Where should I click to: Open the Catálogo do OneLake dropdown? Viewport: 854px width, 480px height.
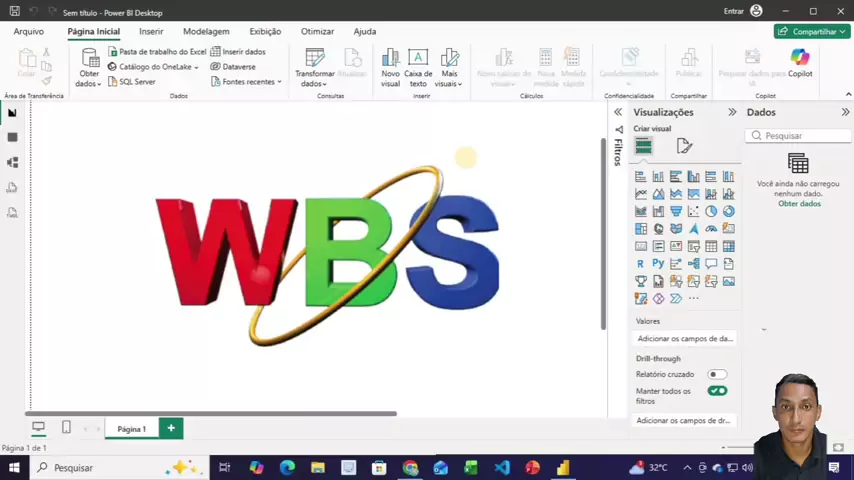click(x=154, y=66)
